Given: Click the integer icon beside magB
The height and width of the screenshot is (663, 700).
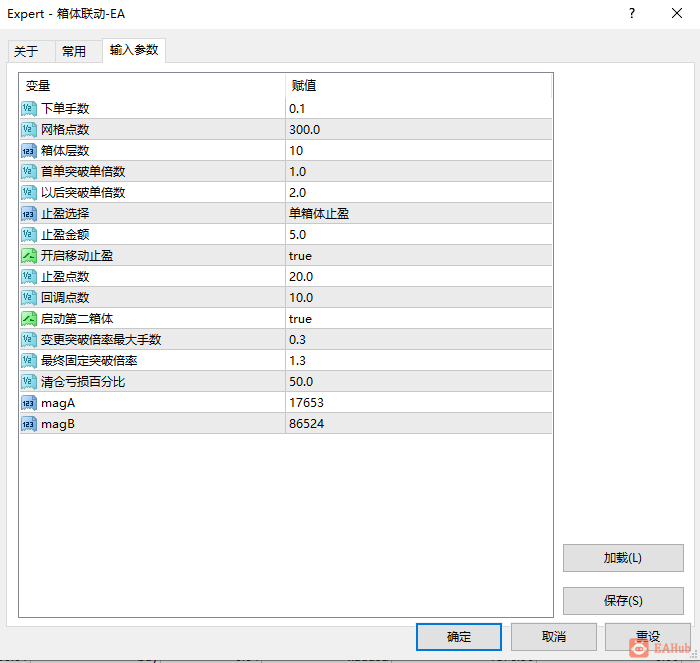Looking at the screenshot, I should click(29, 424).
